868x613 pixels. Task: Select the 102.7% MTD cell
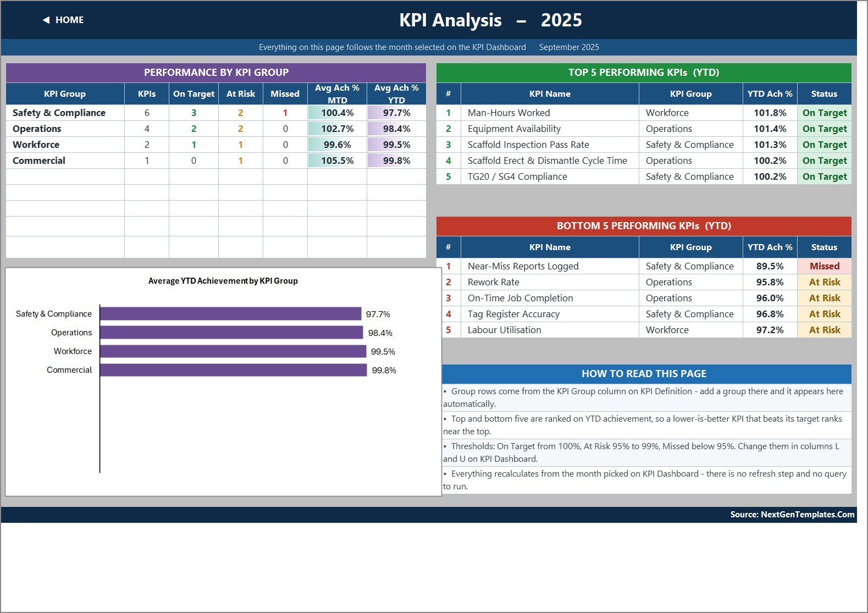coord(337,129)
